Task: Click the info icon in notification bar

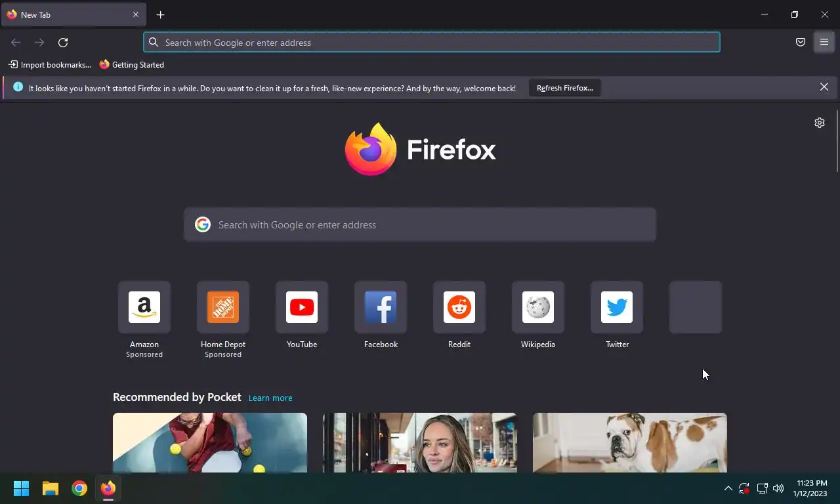Action: [x=18, y=87]
